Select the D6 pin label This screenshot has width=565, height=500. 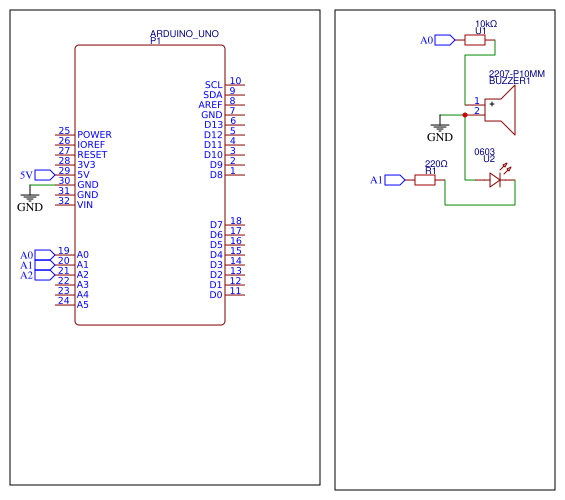tap(216, 235)
